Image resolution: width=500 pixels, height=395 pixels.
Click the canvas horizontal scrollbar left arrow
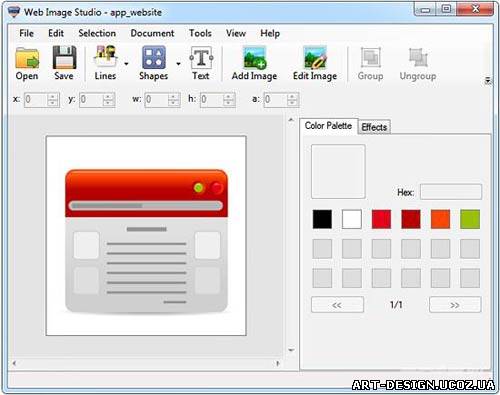point(14,363)
